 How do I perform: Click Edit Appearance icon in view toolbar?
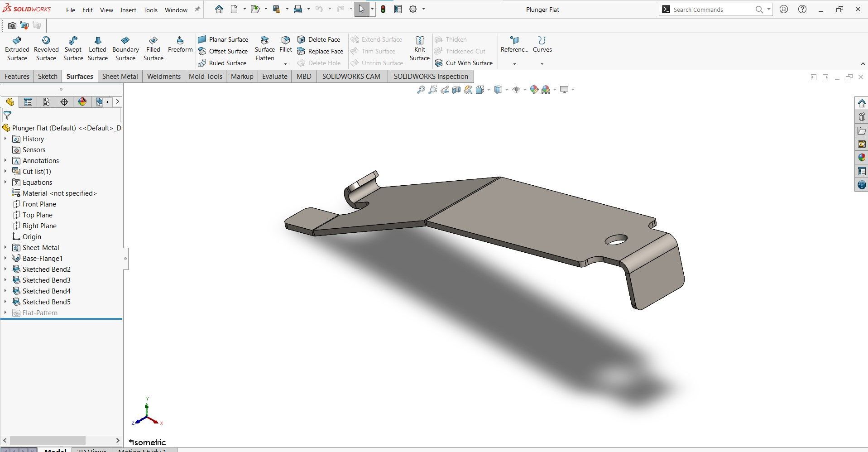pyautogui.click(x=534, y=90)
